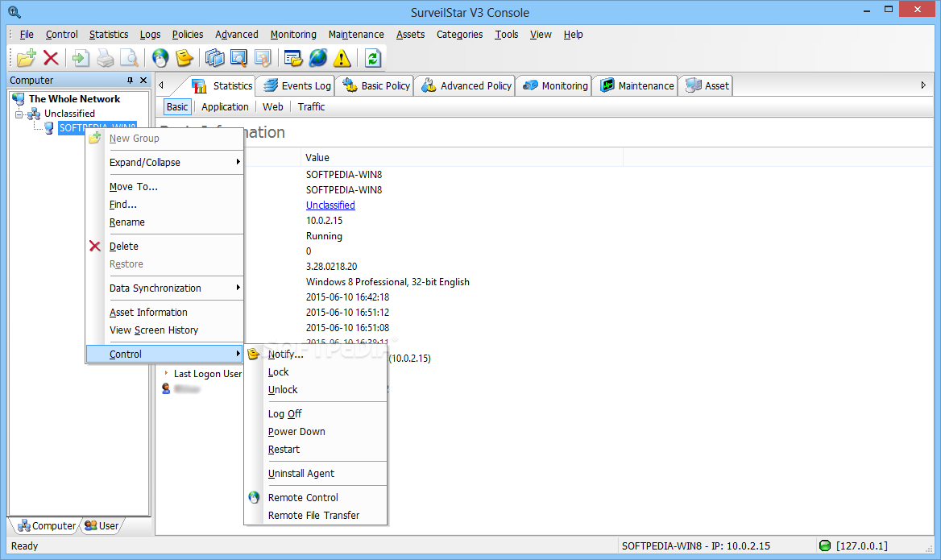Expand the Data Synchronization submenu arrow
This screenshot has height=560, width=941.
238,288
